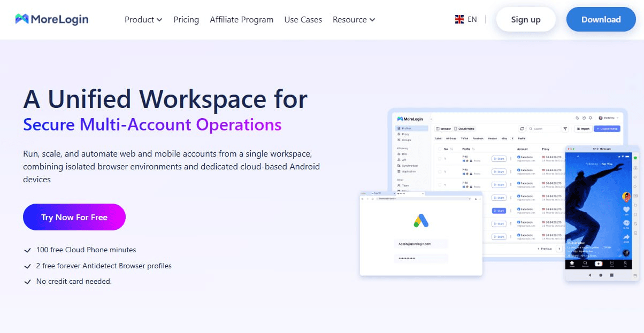Click the Import button in the preview
The height and width of the screenshot is (333, 644).
click(583, 129)
